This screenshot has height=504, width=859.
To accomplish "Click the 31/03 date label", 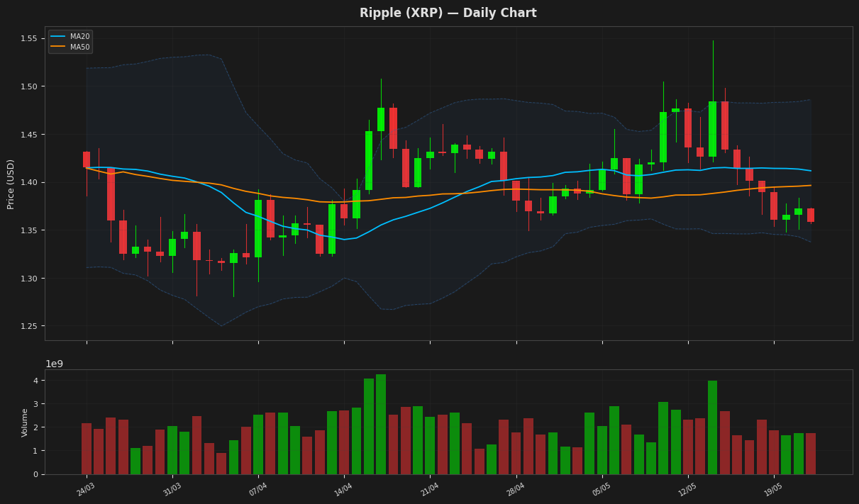I will (x=172, y=489).
